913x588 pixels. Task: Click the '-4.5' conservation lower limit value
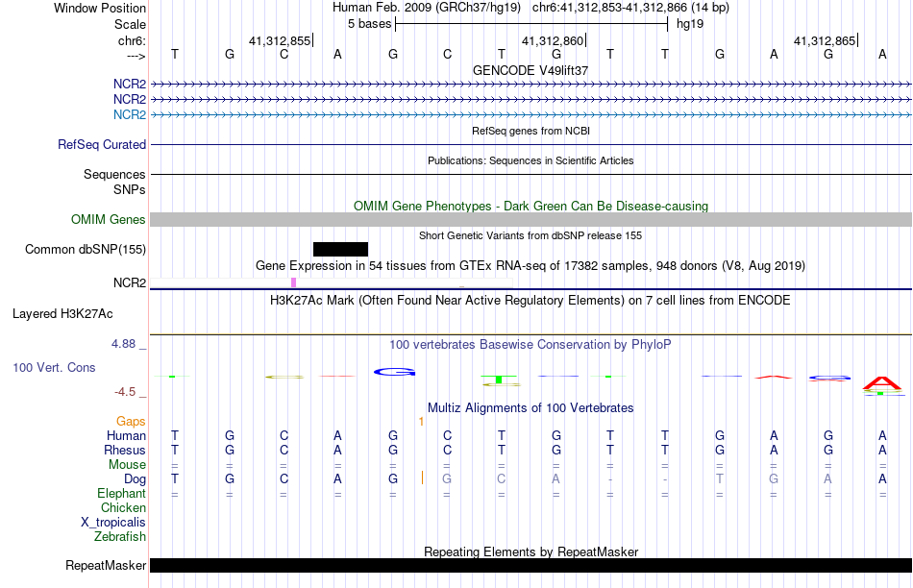pyautogui.click(x=125, y=392)
